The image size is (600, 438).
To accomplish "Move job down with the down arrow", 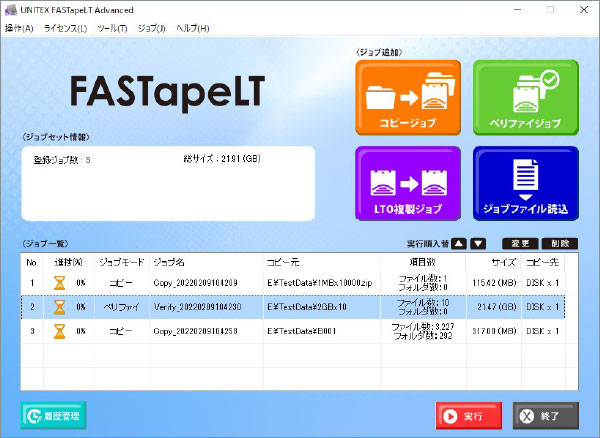I will click(x=478, y=243).
